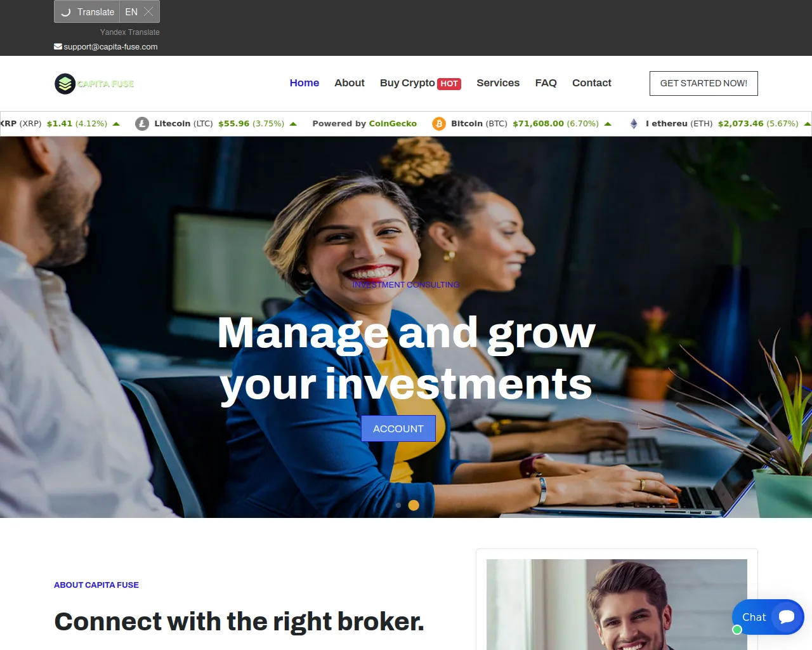Go to first hero slide dot
This screenshot has width=812, height=650.
coord(398,505)
